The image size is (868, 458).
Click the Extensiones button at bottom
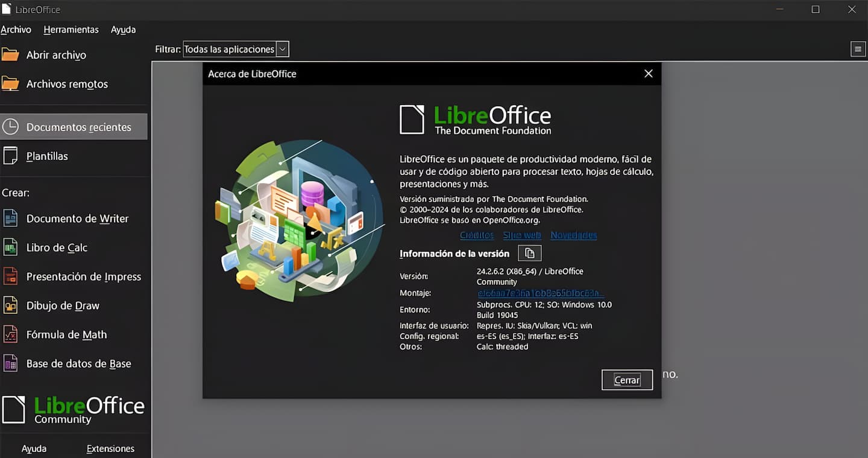(110, 448)
